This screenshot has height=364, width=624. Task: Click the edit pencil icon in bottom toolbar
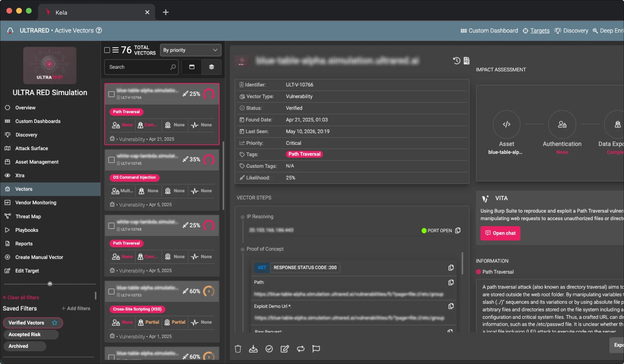[x=285, y=349]
